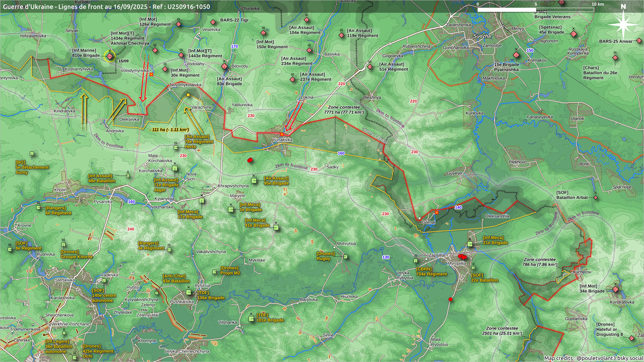This screenshot has height=362, width=644.
Task: Select the 21e Brigade mechanized unit icon
Action: click(x=470, y=244)
